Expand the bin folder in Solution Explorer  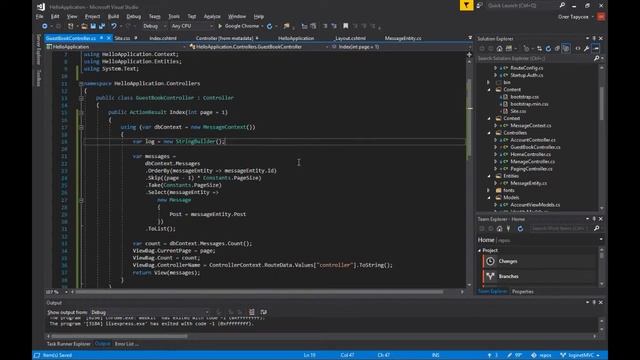coord(489,82)
